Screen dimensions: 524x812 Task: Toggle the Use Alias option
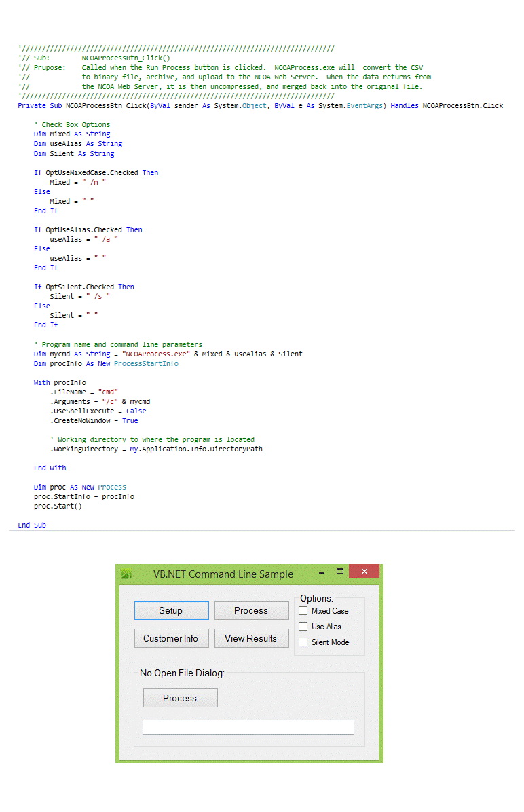pos(303,627)
